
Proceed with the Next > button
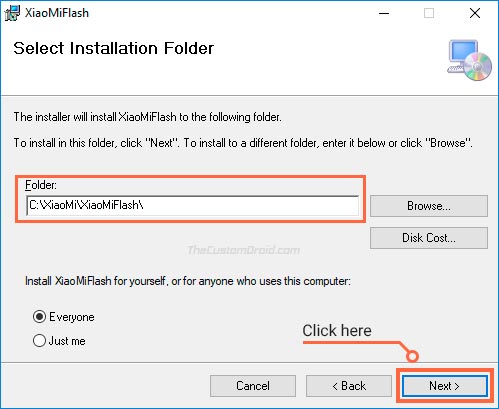pyautogui.click(x=445, y=386)
